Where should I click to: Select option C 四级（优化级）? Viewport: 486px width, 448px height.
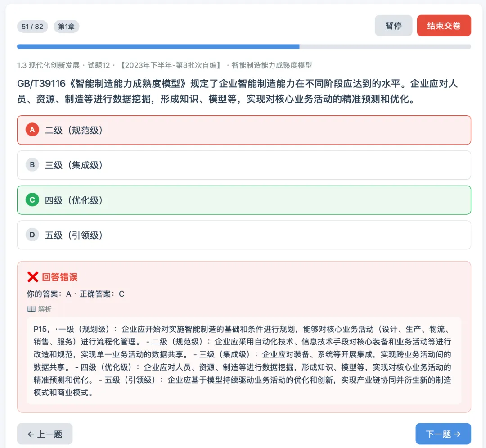click(244, 200)
